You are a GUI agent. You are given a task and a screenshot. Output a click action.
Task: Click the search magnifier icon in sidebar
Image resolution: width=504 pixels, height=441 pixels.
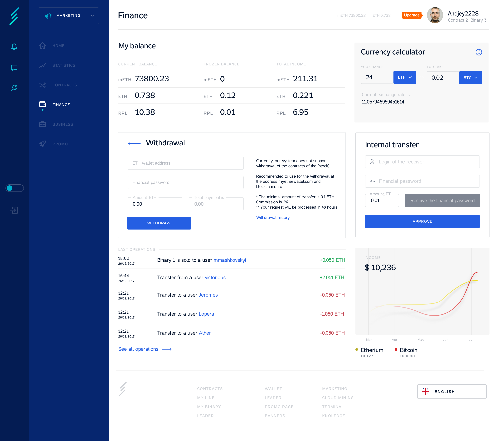14,88
